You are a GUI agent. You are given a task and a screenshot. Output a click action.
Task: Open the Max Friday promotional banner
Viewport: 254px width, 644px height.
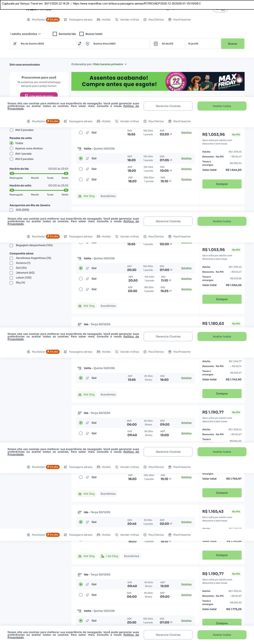pyautogui.click(x=158, y=81)
